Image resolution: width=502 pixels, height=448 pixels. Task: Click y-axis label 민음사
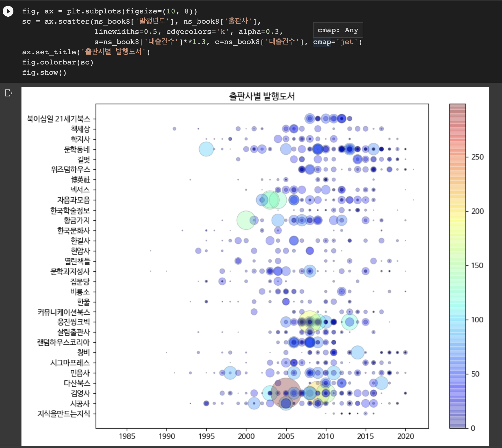[x=80, y=373]
